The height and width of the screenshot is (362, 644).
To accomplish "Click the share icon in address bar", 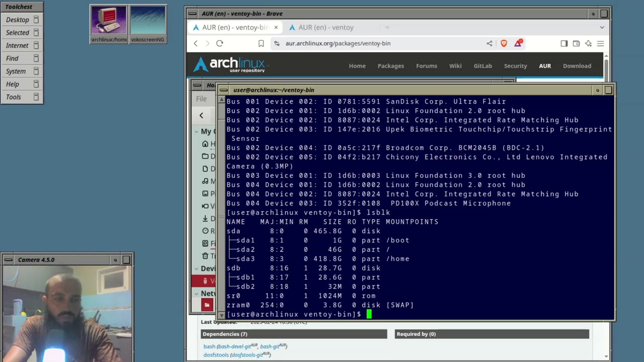I will (489, 43).
